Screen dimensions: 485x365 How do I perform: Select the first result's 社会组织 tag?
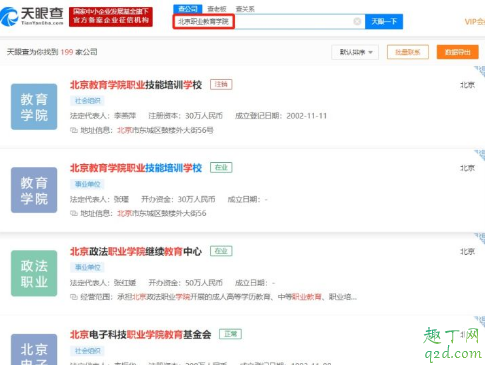pyautogui.click(x=87, y=101)
